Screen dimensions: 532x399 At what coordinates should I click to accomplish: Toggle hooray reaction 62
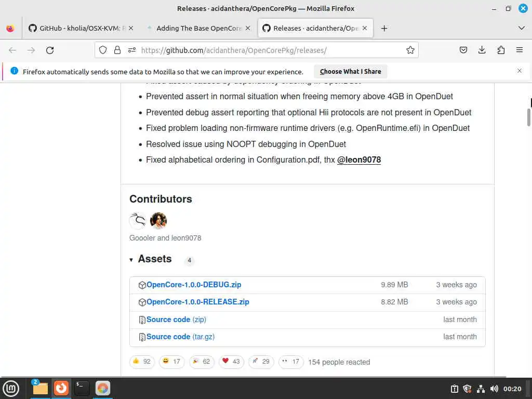pos(202,362)
